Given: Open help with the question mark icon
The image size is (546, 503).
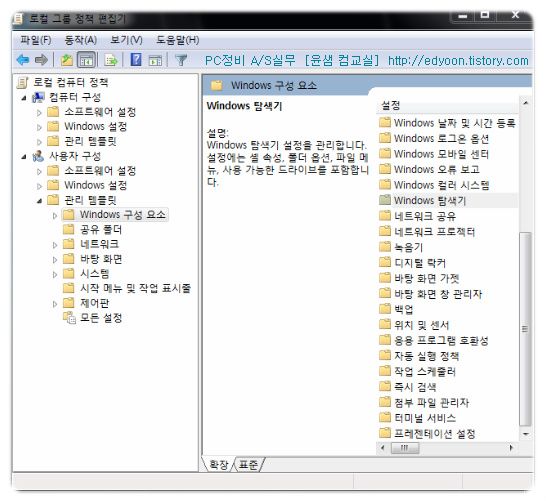Looking at the screenshot, I should pyautogui.click(x=136, y=60).
